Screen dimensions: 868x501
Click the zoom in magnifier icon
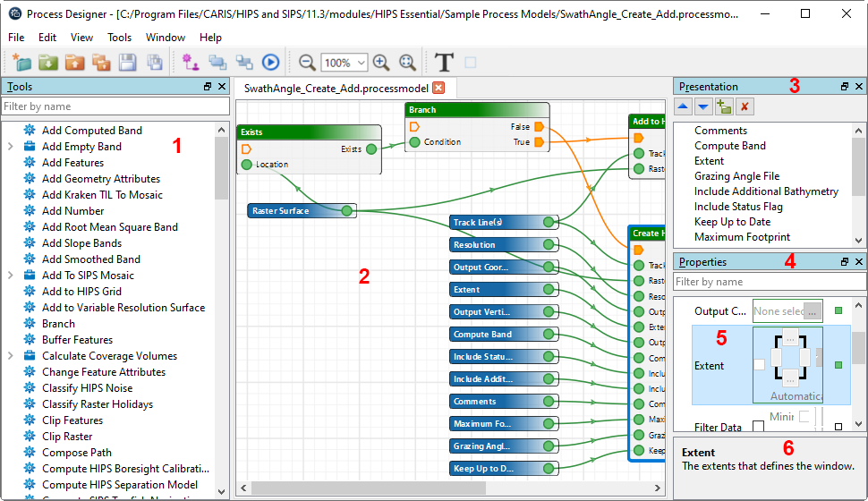pos(381,63)
